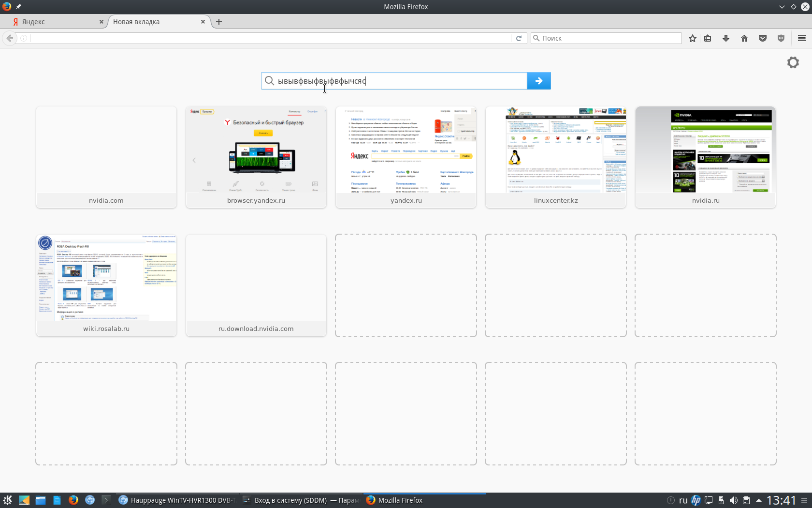
Task: Open the HP tray icon
Action: point(696,500)
